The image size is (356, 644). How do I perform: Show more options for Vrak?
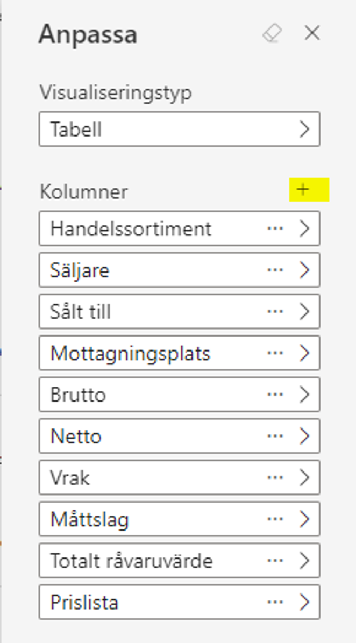click(275, 477)
